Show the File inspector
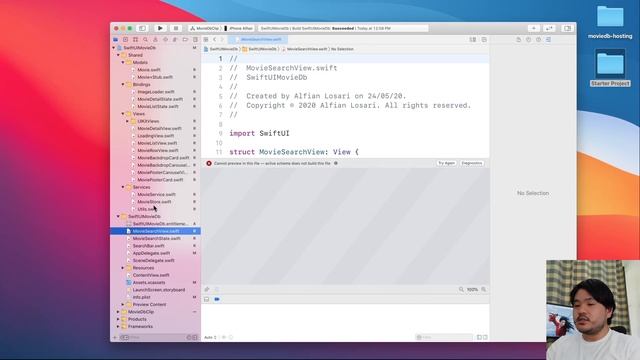 [518, 40]
